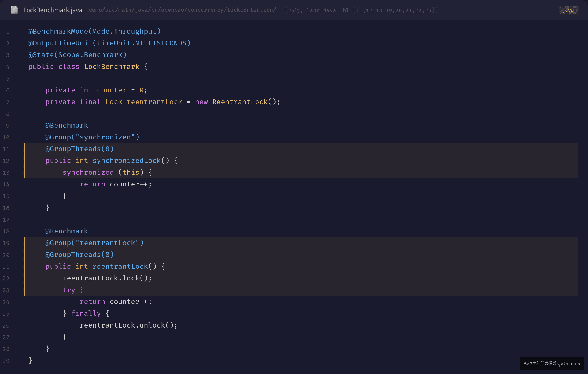Click the LockBenchmark.java file name

click(x=53, y=10)
